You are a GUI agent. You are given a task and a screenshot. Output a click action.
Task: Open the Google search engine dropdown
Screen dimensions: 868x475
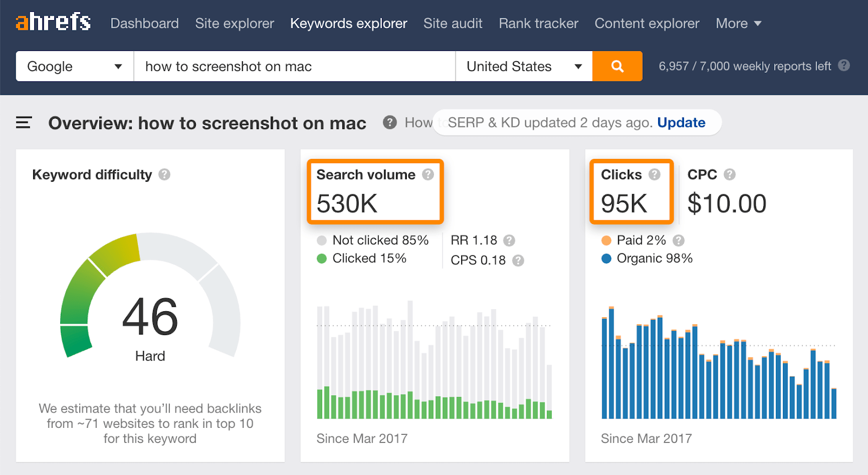click(75, 66)
